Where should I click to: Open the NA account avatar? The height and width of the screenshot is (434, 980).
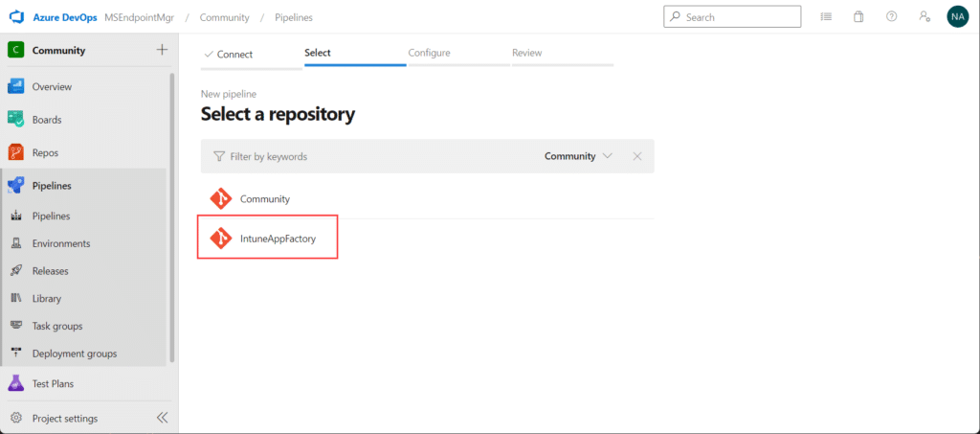[x=957, y=17]
